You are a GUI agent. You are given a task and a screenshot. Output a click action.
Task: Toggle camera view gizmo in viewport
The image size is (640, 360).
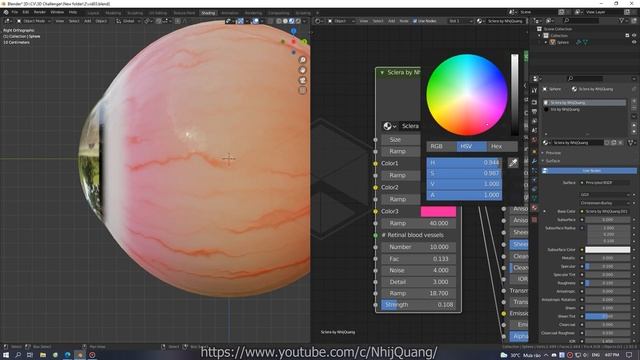coord(302,80)
